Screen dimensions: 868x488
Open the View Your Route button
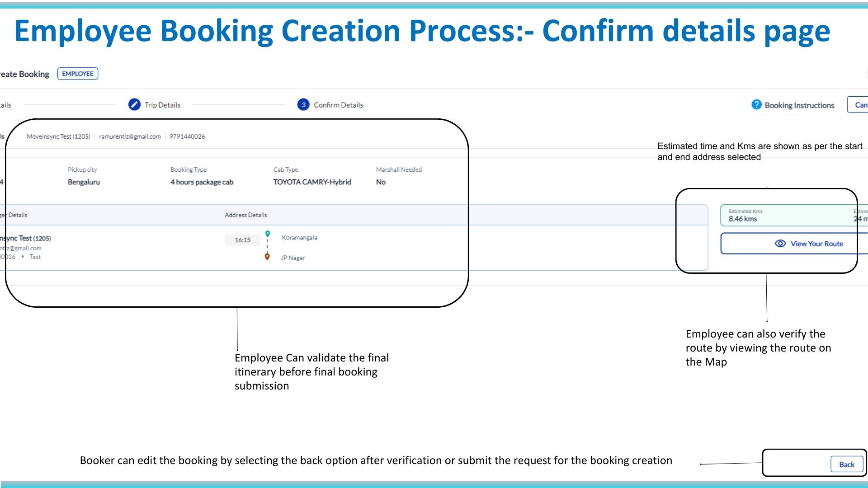pyautogui.click(x=816, y=244)
